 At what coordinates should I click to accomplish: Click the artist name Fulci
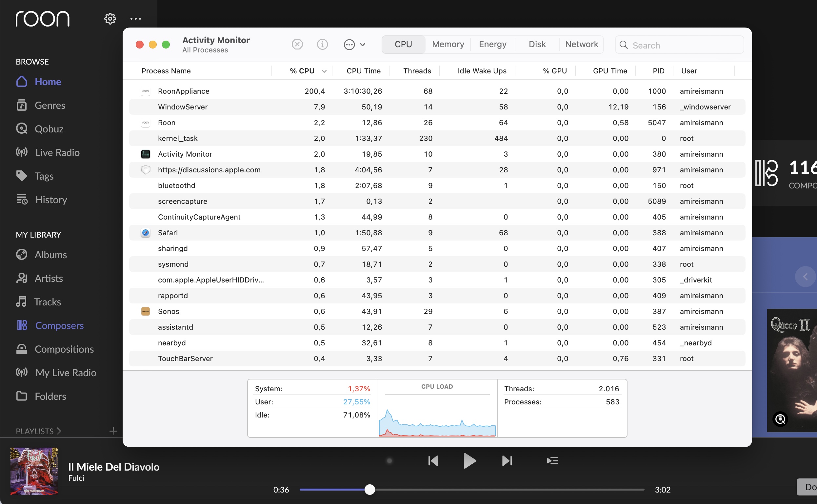click(76, 478)
